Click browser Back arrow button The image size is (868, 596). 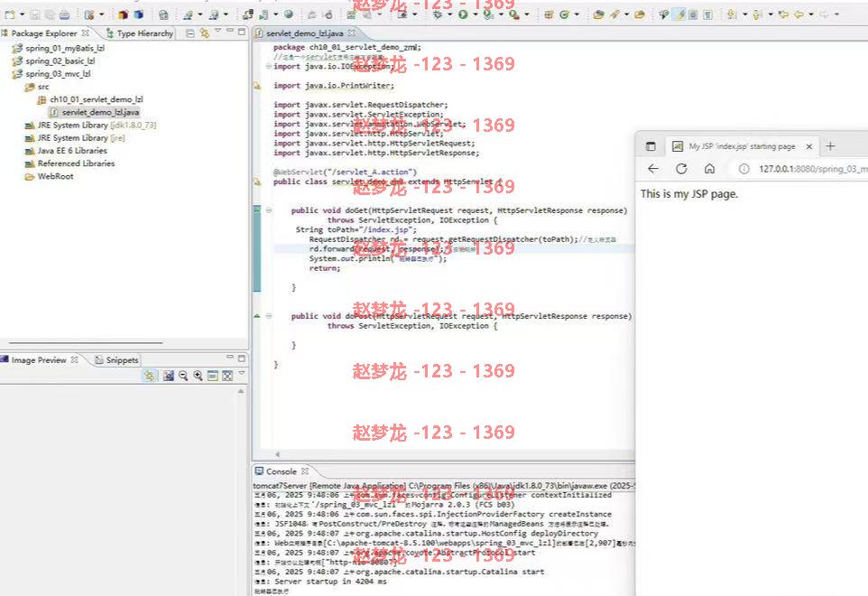(653, 169)
